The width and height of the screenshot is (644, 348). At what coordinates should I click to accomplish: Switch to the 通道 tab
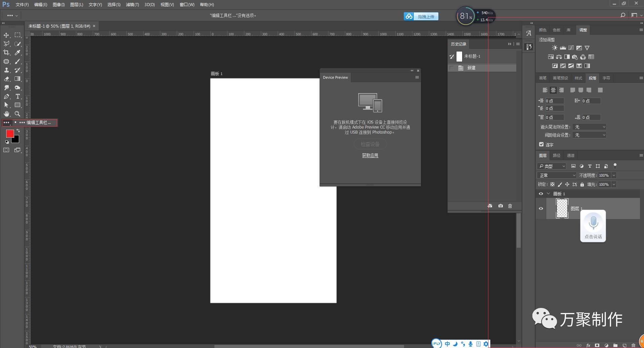570,155
